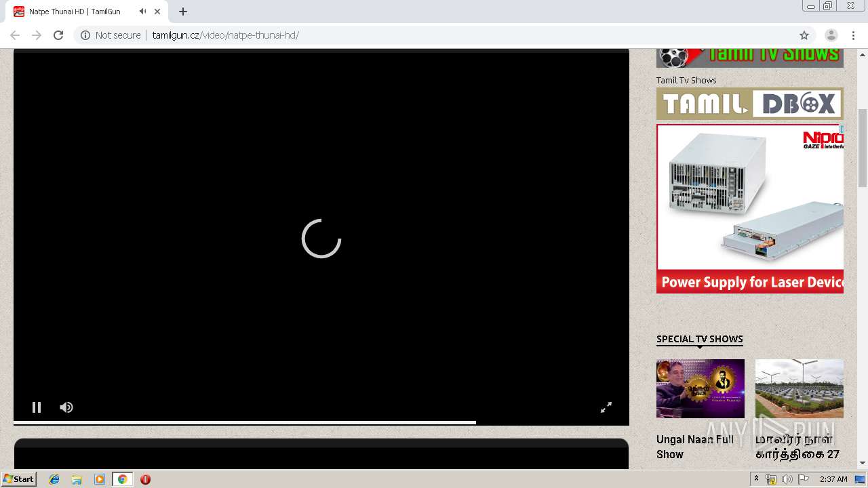Image resolution: width=868 pixels, height=488 pixels.
Task: Bookmark this page with star
Action: [x=804, y=35]
